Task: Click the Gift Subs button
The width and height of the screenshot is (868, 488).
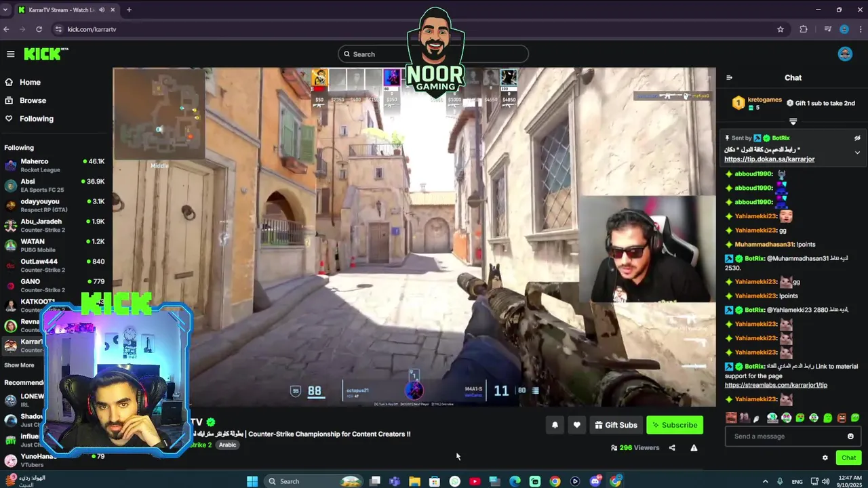Action: 616,425
